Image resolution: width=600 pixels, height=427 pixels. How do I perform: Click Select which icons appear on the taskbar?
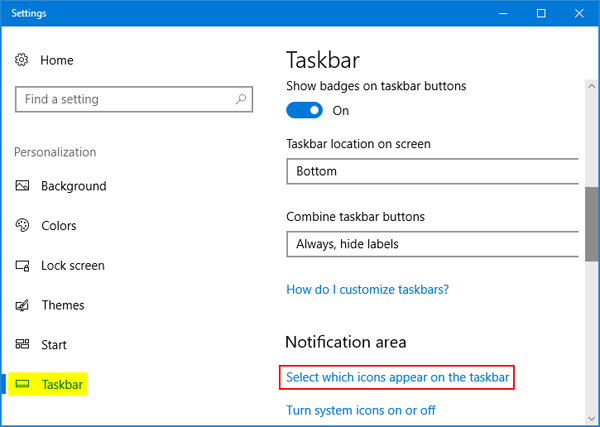point(398,378)
